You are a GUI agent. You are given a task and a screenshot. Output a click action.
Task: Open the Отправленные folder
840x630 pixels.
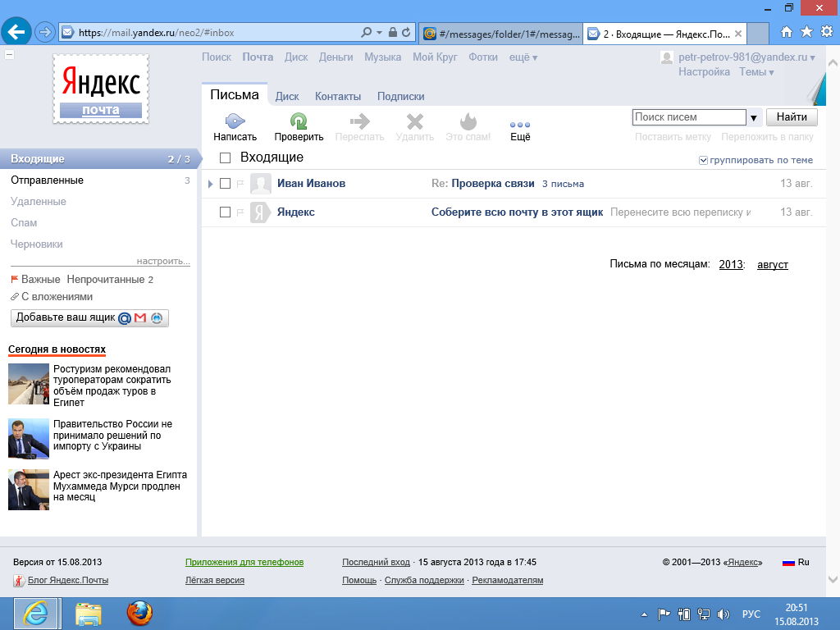[100, 180]
